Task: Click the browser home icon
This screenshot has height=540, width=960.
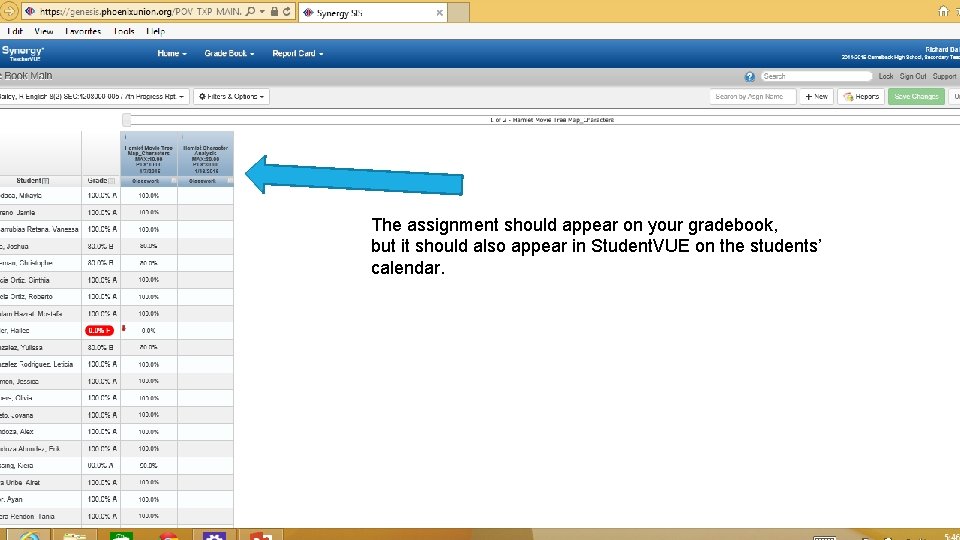Action: click(943, 12)
